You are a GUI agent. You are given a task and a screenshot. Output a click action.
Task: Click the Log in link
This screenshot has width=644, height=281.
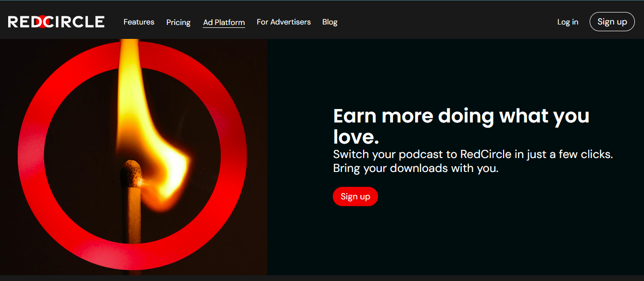(x=568, y=22)
